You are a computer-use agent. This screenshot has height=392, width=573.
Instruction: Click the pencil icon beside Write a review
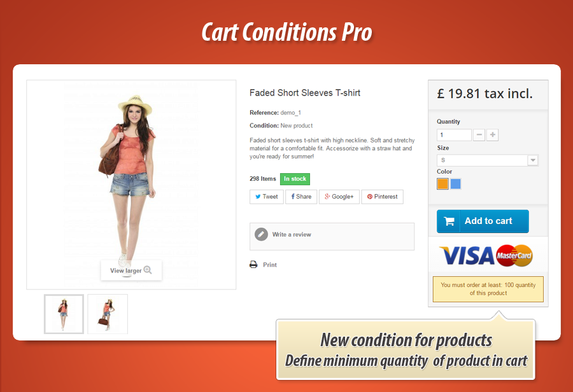click(x=261, y=234)
